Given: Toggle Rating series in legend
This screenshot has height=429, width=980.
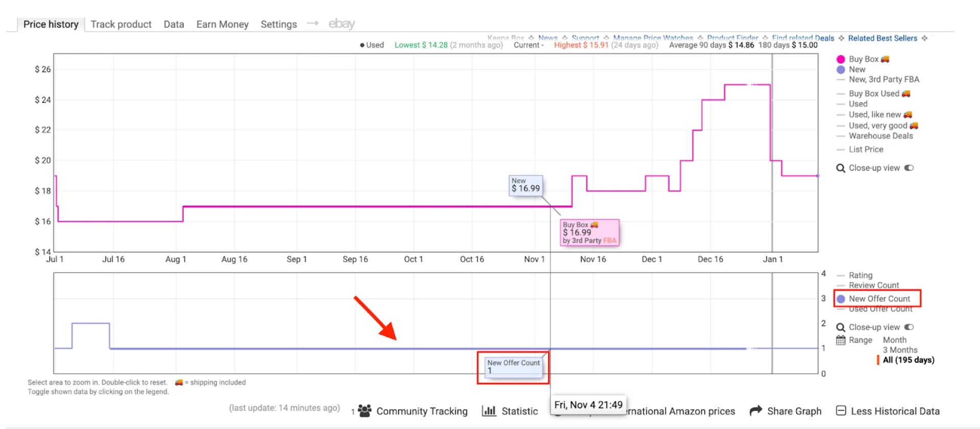Looking at the screenshot, I should click(x=860, y=275).
